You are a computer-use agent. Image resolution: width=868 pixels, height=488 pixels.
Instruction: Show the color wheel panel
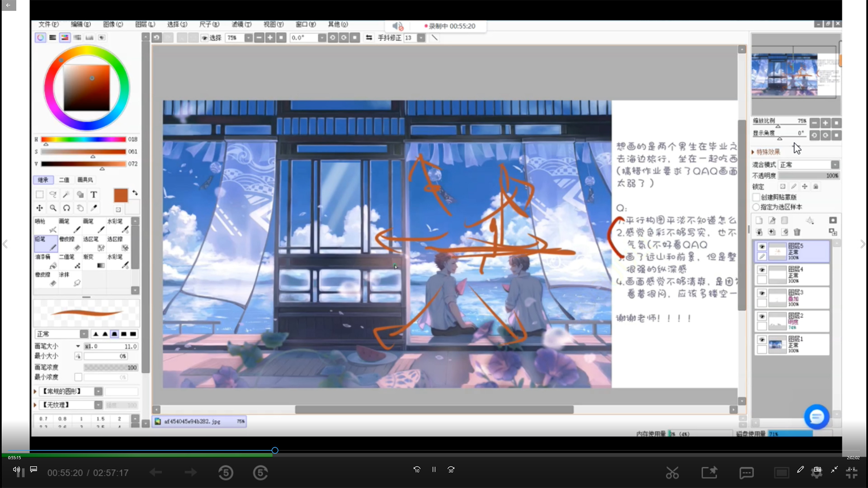(x=40, y=38)
